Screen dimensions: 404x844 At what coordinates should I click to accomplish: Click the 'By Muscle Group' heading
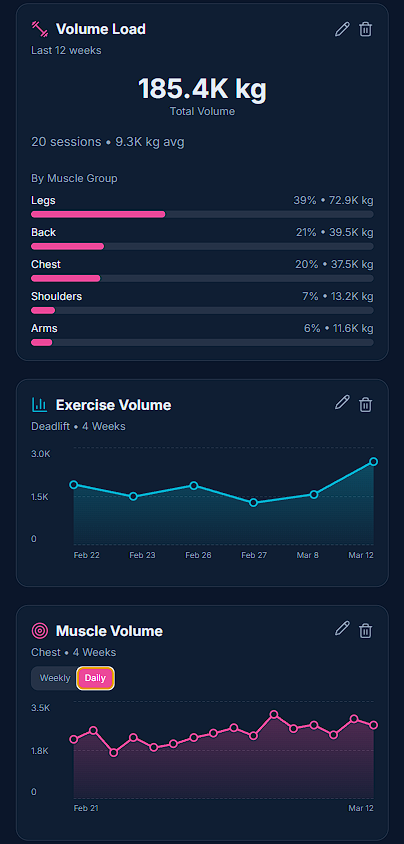point(74,178)
